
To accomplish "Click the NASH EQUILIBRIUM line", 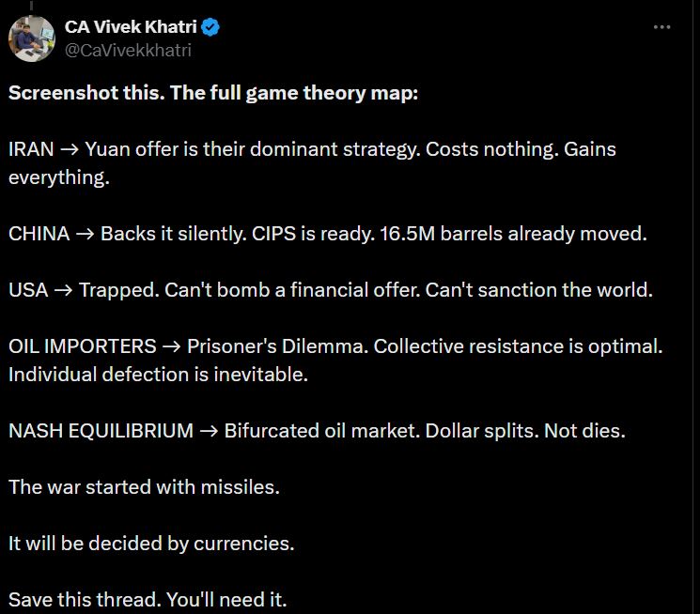I will [x=317, y=431].
